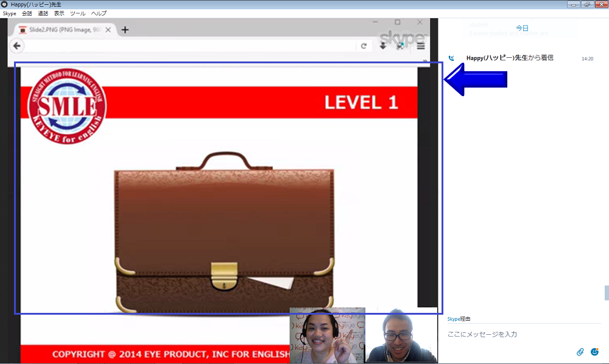Select the student's video thumbnail
609x364 pixels.
[401, 335]
